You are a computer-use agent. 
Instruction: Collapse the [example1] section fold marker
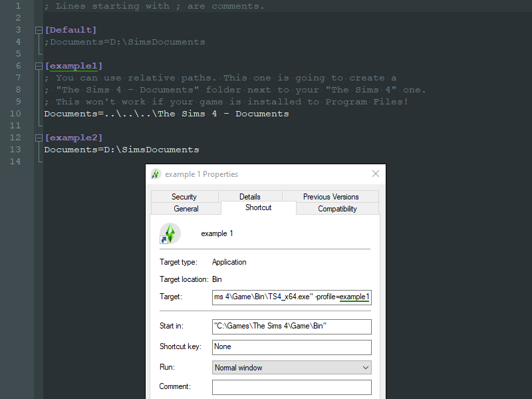click(x=39, y=66)
